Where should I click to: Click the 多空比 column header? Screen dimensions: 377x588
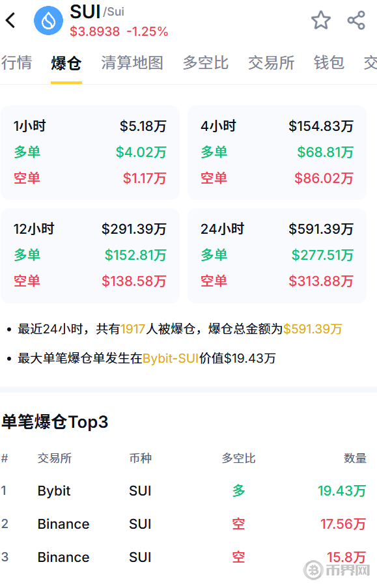pos(238,458)
